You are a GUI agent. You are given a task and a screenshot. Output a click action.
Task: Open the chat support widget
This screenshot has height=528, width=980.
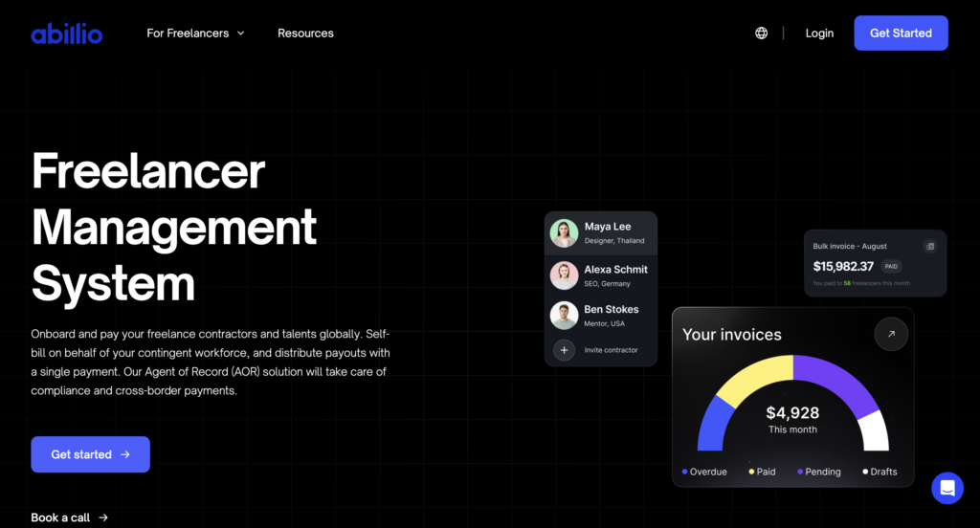tap(947, 488)
